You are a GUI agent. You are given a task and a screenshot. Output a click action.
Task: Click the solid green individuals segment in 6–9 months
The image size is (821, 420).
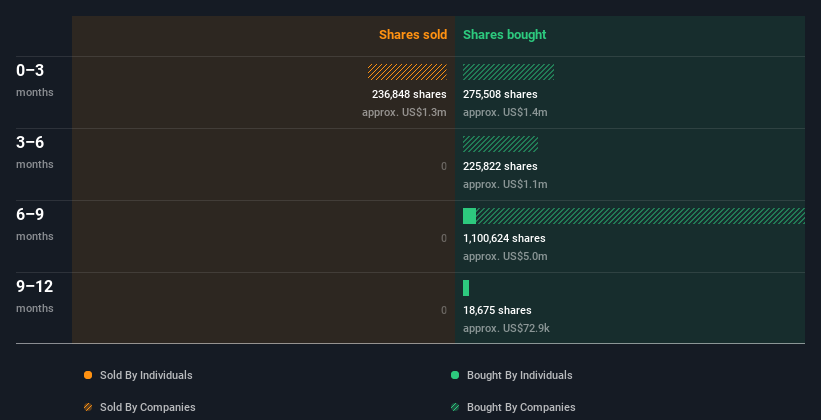click(469, 216)
